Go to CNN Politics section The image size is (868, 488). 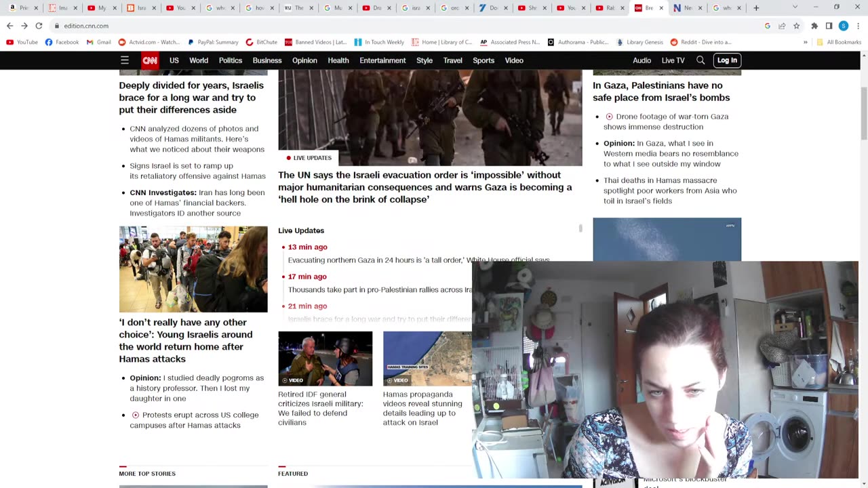coord(231,60)
